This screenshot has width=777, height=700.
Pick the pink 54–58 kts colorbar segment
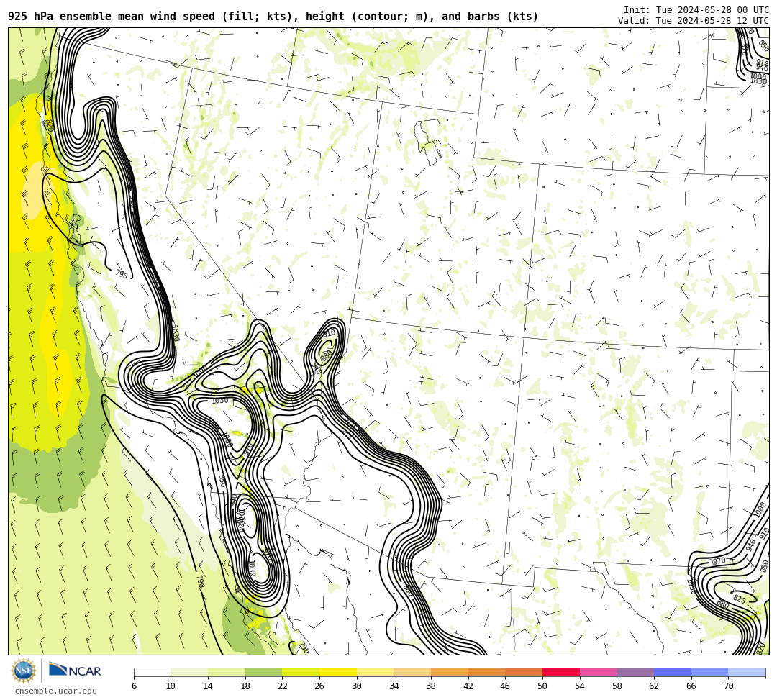(598, 672)
